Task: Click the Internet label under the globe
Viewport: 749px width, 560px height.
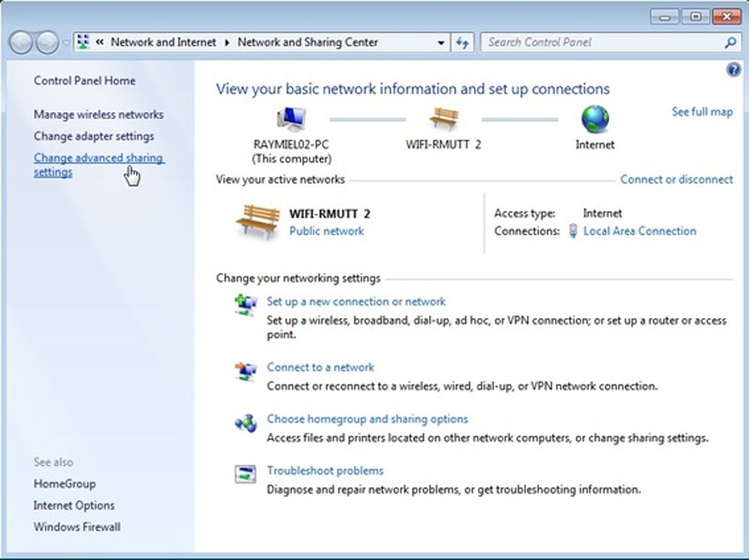Action: 595,145
